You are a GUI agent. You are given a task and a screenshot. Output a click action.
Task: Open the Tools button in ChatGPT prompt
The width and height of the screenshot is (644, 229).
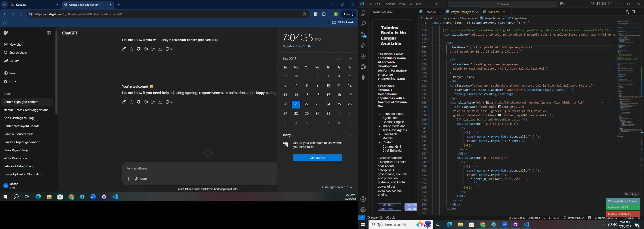point(141,179)
